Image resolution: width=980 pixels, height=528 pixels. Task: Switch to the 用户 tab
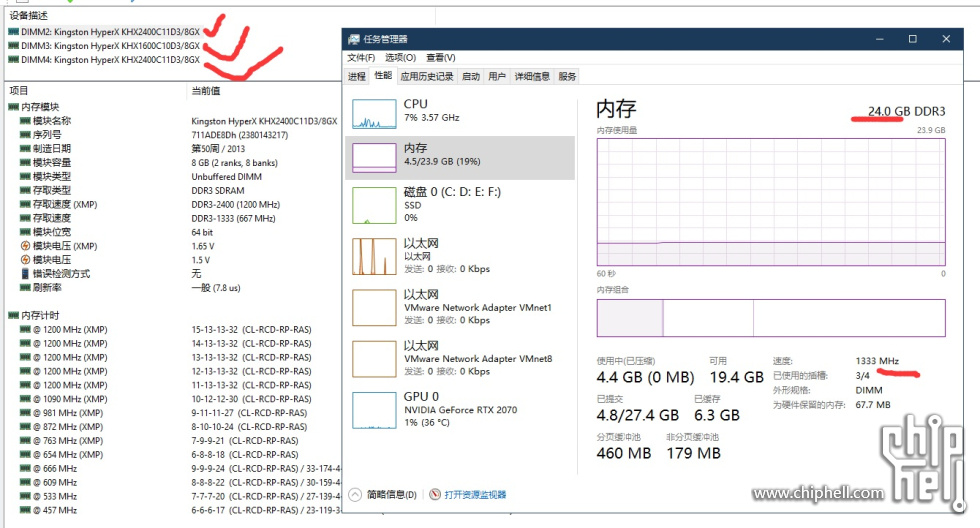point(497,76)
